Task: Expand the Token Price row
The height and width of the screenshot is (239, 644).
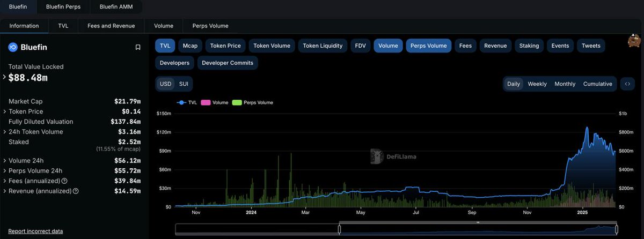Action: click(5, 111)
